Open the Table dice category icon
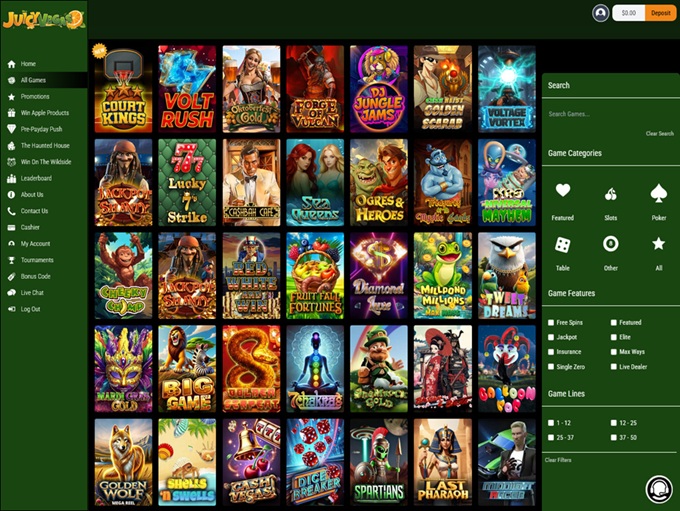Viewport: 680px width, 511px height. point(563,244)
